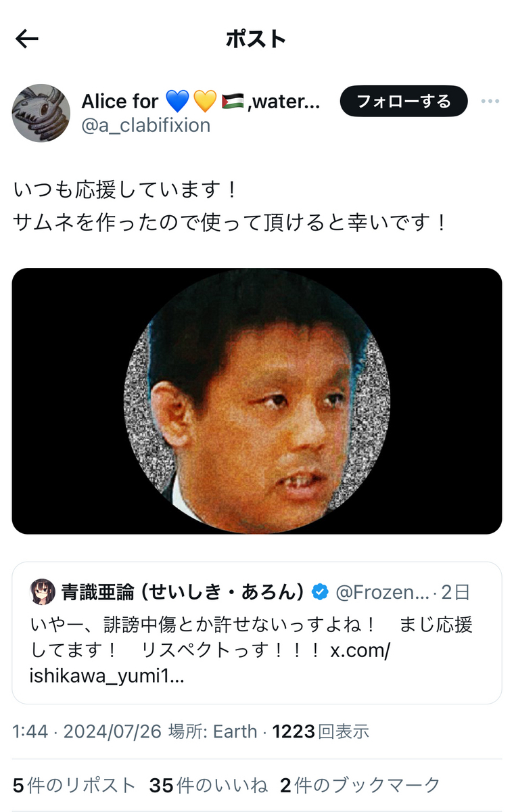View the 1223 回表示 view count
The width and height of the screenshot is (514, 812).
[x=321, y=731]
